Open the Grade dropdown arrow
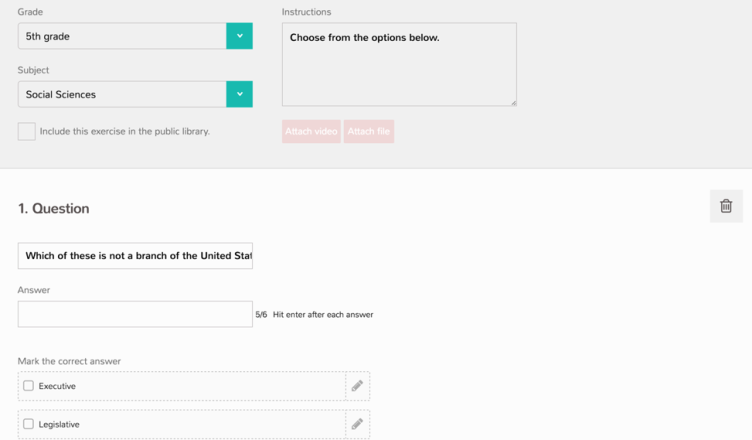Viewport: 752px width, 440px height. pos(240,36)
